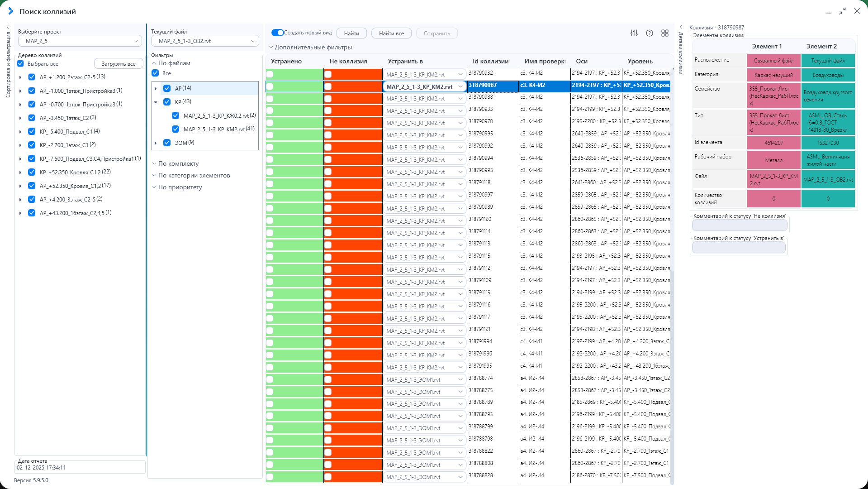
Task: Toggle the 'Создать новый вид' switch
Action: 277,33
